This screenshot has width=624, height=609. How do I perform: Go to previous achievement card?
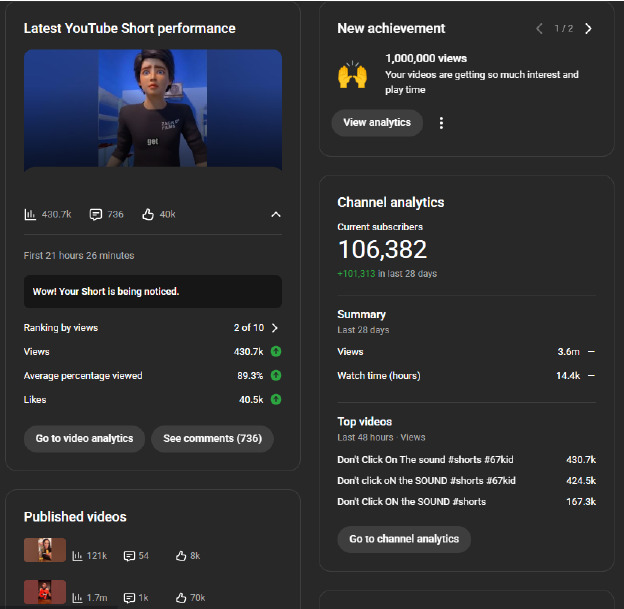tap(540, 28)
